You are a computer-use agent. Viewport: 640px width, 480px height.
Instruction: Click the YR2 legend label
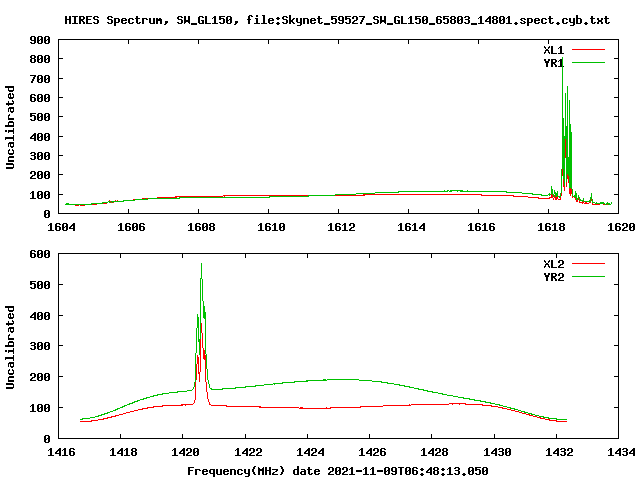[553, 277]
